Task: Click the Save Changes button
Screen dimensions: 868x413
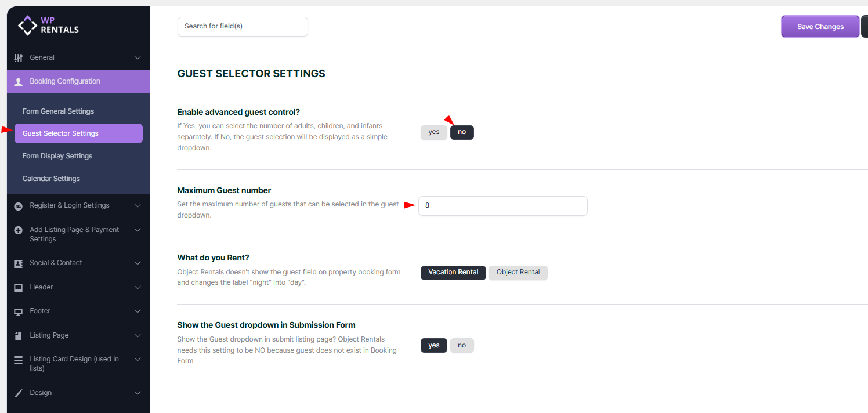Action: (x=820, y=27)
